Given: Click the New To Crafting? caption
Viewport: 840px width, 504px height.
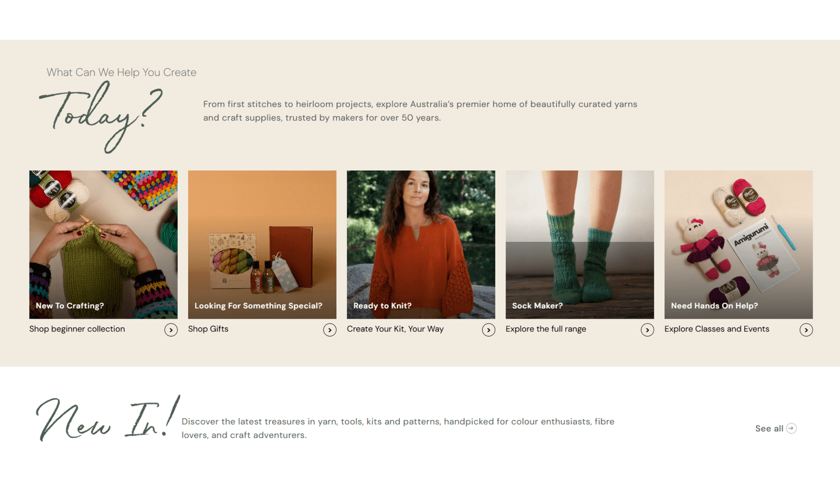Looking at the screenshot, I should tap(70, 306).
